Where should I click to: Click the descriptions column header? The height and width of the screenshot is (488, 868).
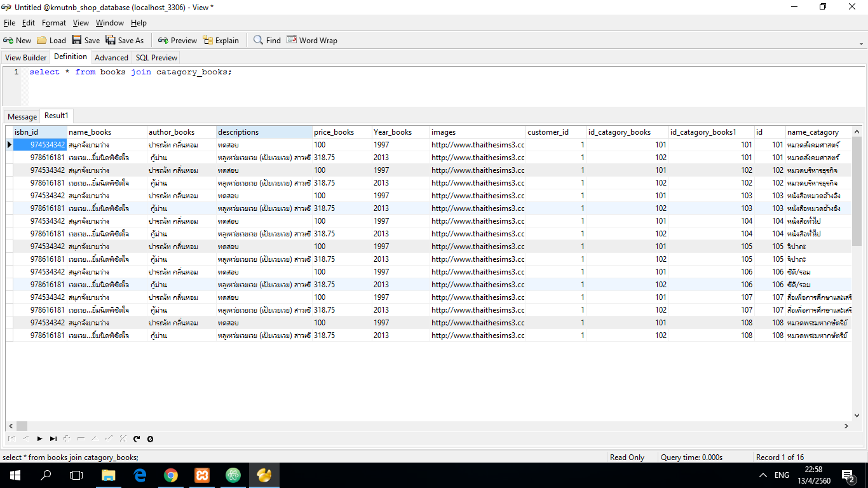264,132
